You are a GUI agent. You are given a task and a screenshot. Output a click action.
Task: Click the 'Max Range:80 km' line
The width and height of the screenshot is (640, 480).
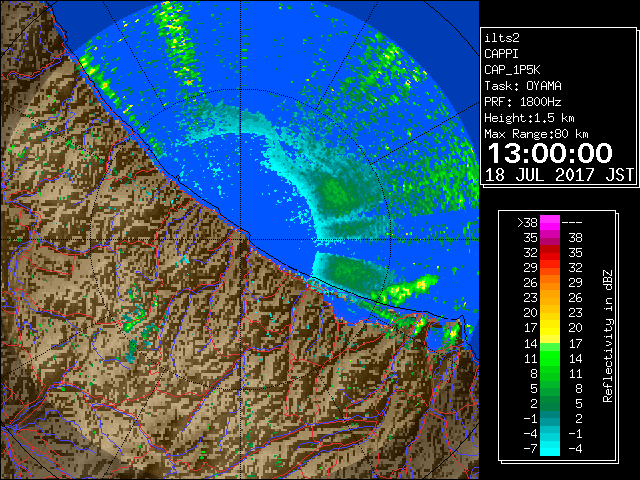pyautogui.click(x=536, y=134)
